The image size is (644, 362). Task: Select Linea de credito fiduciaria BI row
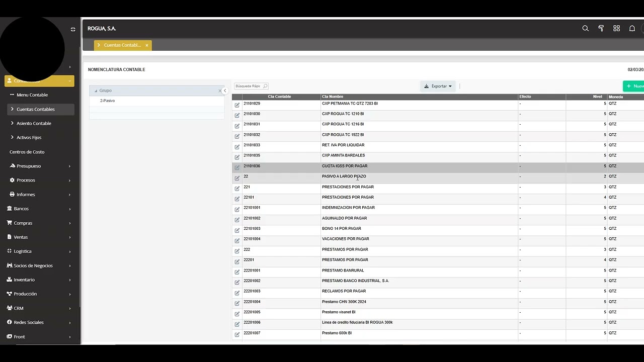438,324
